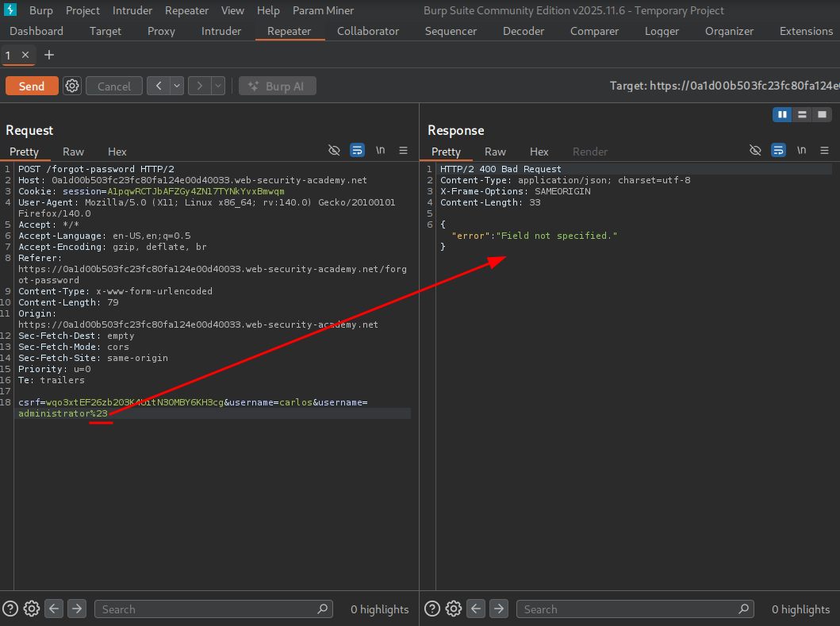Show Response in Raw view

pyautogui.click(x=495, y=152)
